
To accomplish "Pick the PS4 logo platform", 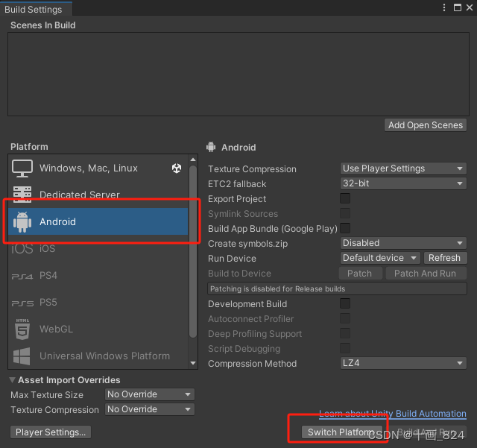I will (x=22, y=277).
